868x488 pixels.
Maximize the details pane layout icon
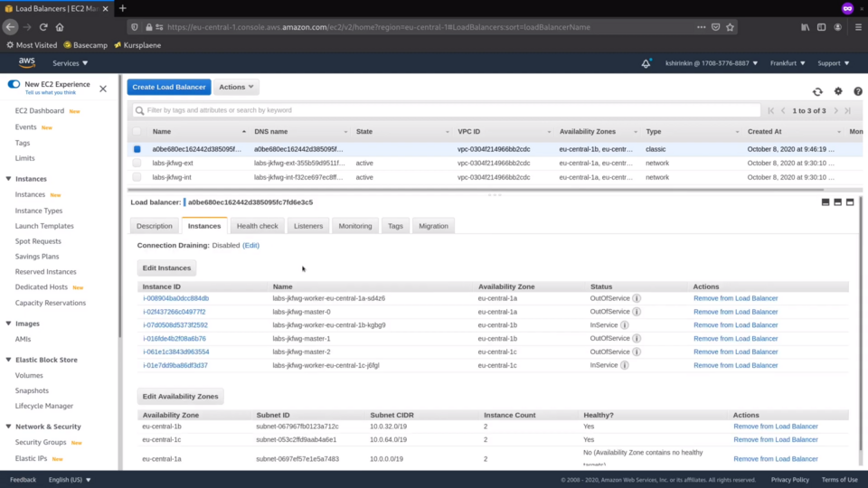(850, 202)
